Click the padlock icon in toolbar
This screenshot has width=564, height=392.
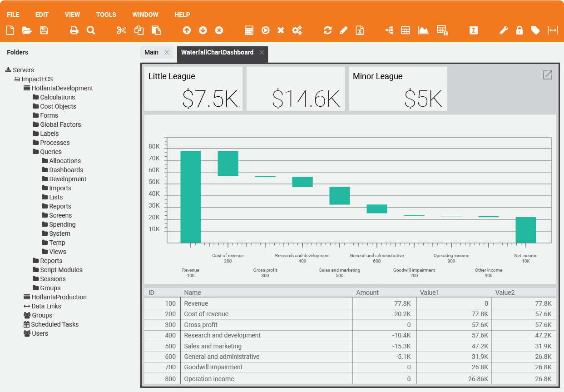[519, 30]
